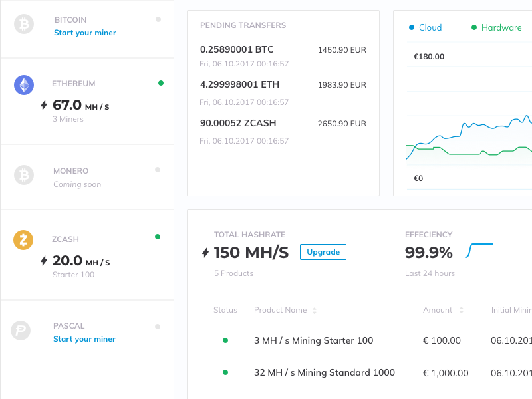Click the Total Hashrate lightning bolt icon
This screenshot has width=532, height=399.
tap(205, 253)
